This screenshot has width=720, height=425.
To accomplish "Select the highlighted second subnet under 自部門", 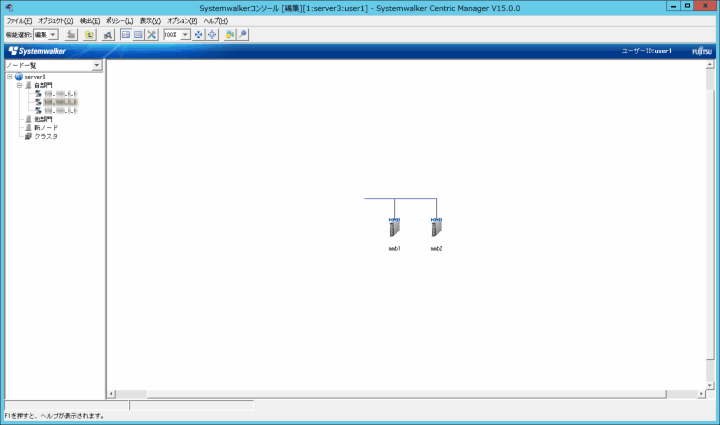I will pos(61,102).
